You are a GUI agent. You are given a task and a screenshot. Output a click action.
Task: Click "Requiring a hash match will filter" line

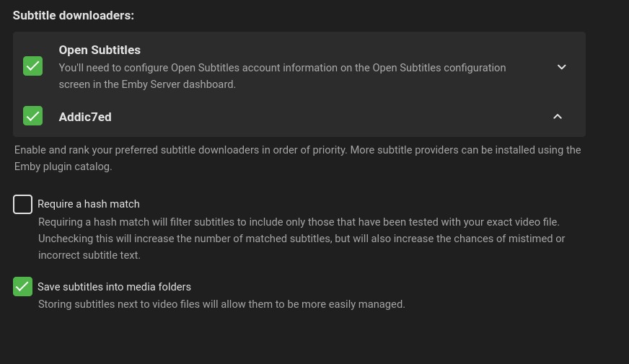[x=299, y=222]
